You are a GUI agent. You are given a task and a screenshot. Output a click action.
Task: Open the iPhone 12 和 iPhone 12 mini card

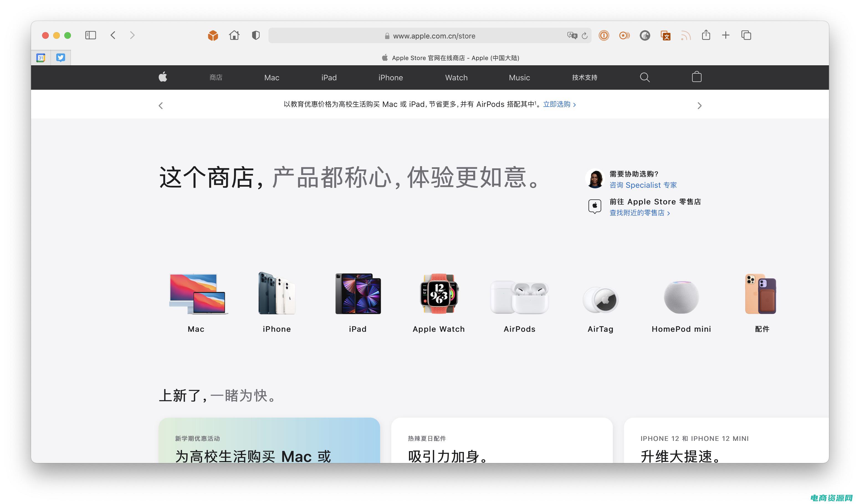[726, 440]
